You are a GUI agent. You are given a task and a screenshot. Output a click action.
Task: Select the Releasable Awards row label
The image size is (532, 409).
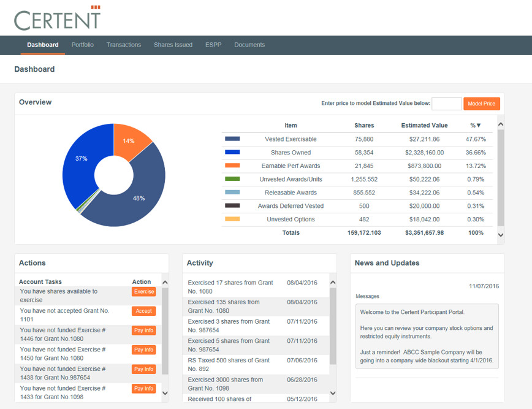pos(291,193)
